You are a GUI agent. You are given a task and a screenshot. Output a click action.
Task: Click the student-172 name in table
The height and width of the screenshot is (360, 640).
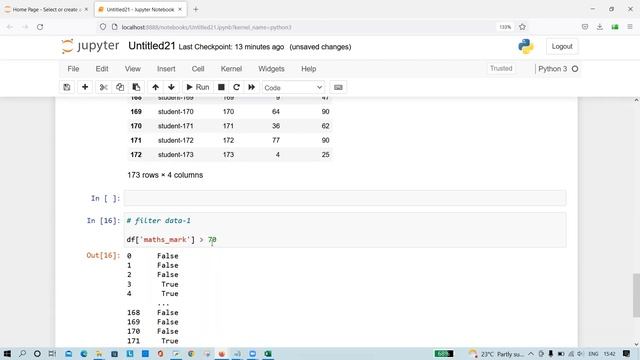coord(176,140)
